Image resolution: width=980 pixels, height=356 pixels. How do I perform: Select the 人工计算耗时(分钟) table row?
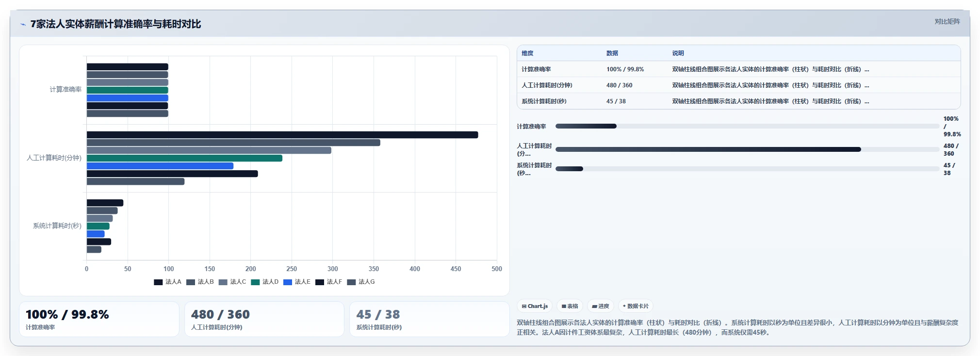(738, 85)
